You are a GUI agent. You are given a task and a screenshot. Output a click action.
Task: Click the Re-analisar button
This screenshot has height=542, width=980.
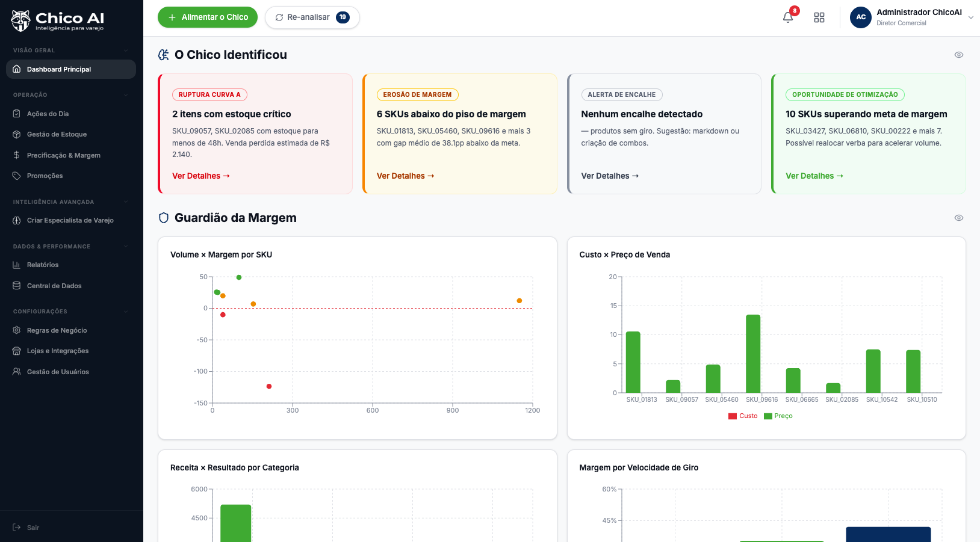pyautogui.click(x=312, y=17)
